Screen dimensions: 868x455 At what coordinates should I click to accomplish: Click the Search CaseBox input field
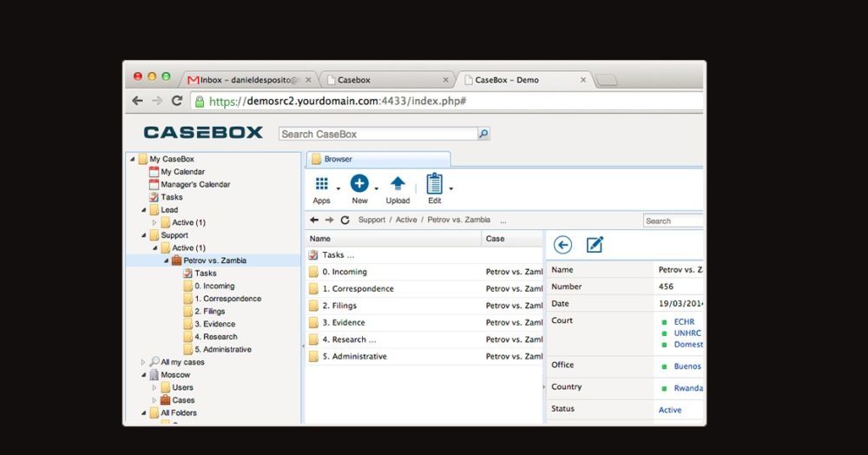coord(378,134)
